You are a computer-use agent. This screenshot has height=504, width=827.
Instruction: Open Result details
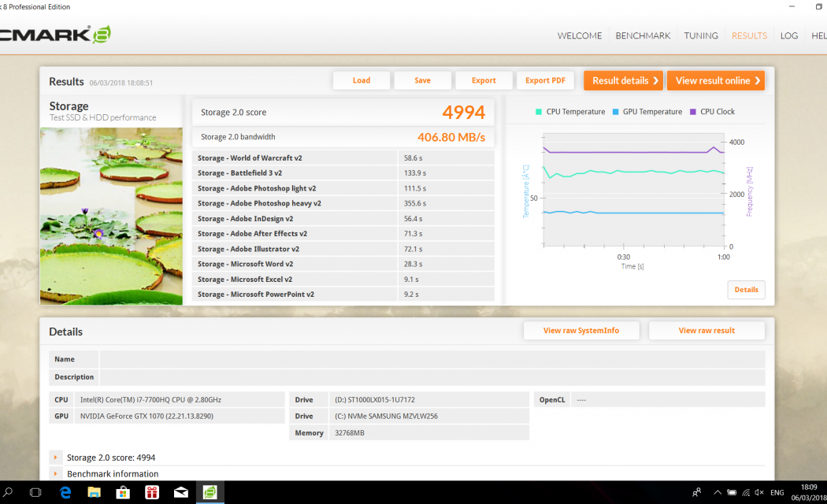(x=624, y=80)
